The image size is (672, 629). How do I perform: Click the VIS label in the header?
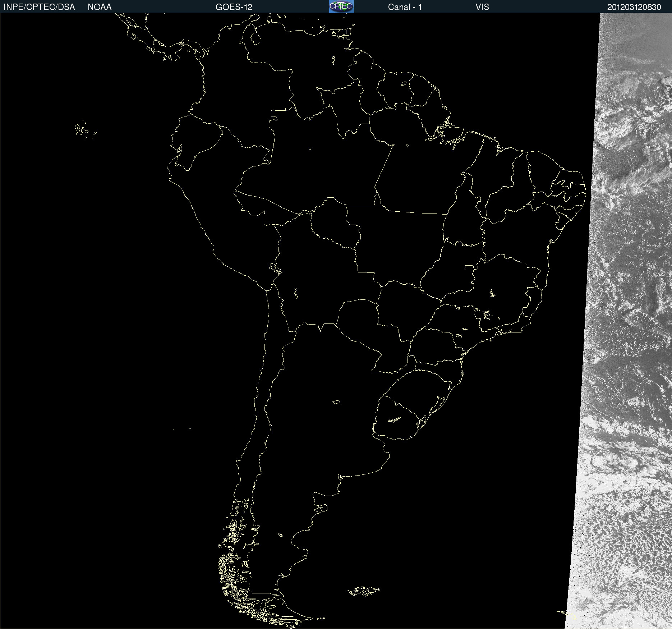[x=482, y=7]
